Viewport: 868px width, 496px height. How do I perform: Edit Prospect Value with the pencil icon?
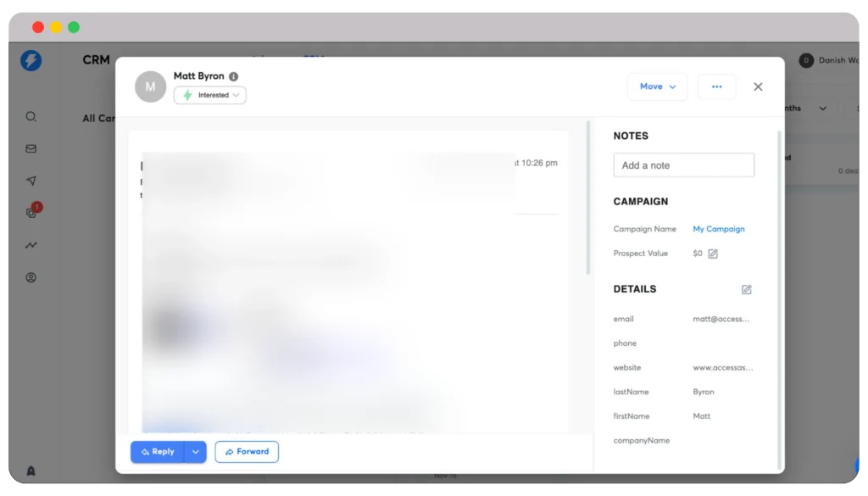click(712, 253)
